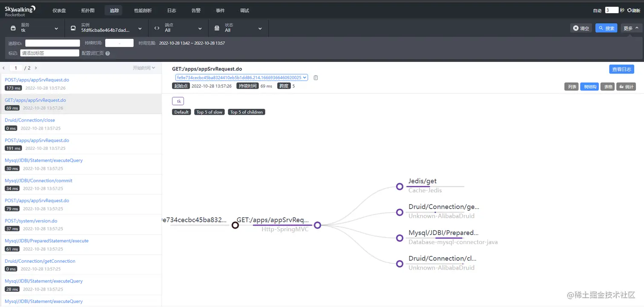
Task: Click the status stack icon
Action: 217,29
